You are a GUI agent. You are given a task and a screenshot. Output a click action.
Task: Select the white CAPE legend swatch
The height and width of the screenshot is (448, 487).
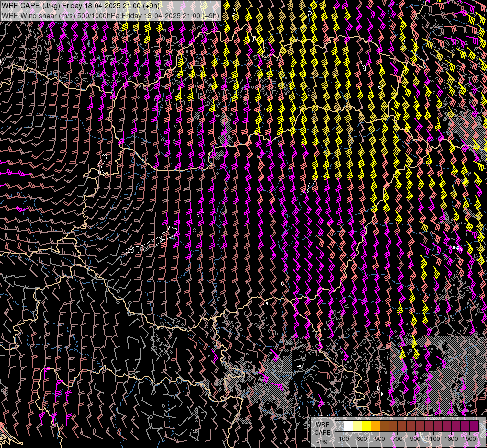tap(349, 426)
